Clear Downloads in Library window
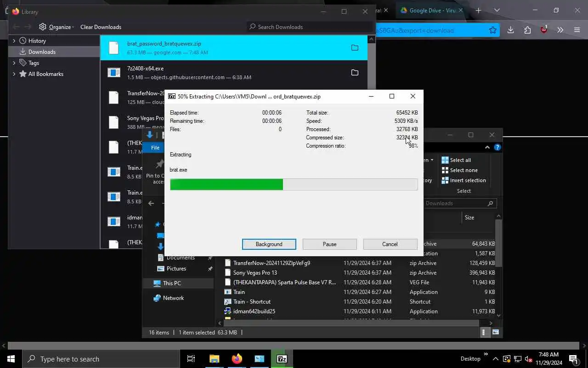Image resolution: width=588 pixels, height=368 pixels. 101,27
